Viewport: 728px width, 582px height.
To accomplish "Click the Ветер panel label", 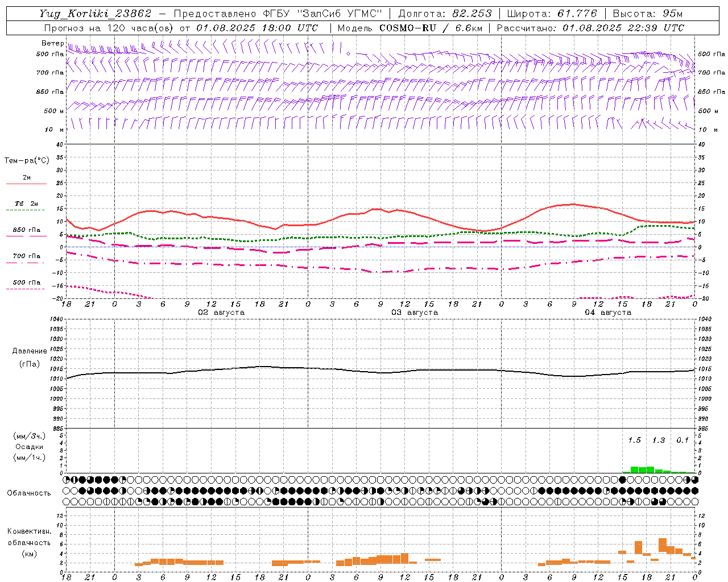I will click(52, 43).
